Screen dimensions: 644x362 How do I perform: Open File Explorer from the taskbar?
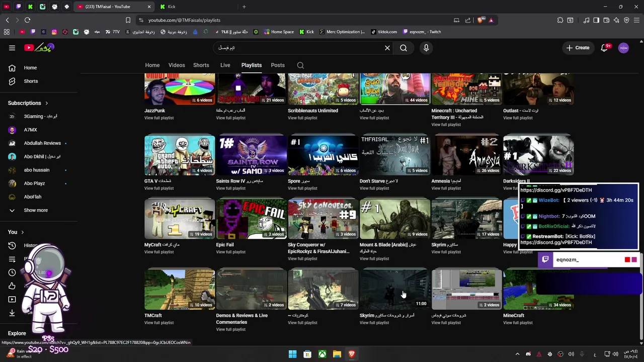pyautogui.click(x=337, y=354)
